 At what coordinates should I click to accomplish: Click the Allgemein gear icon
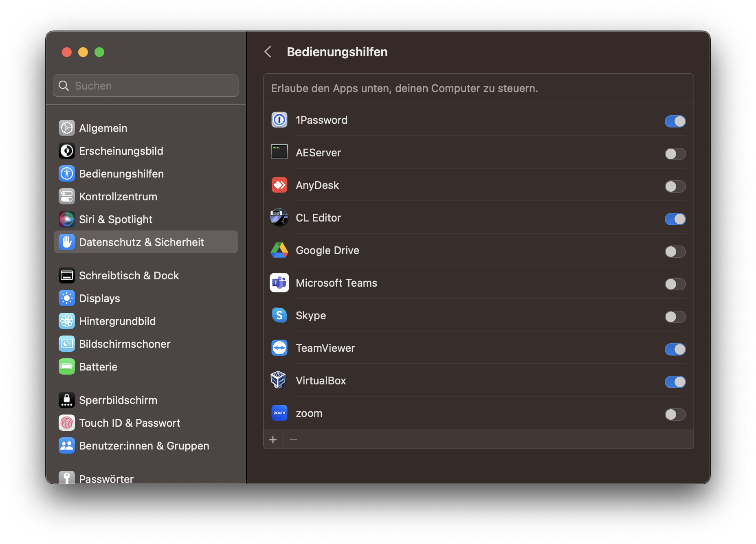pos(67,128)
